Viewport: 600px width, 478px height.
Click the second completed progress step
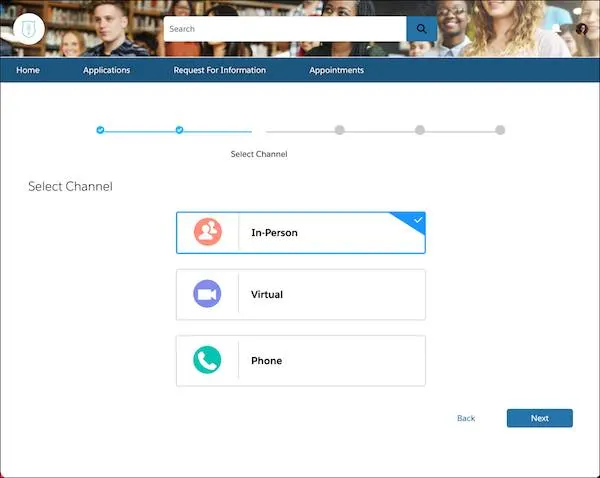[179, 130]
